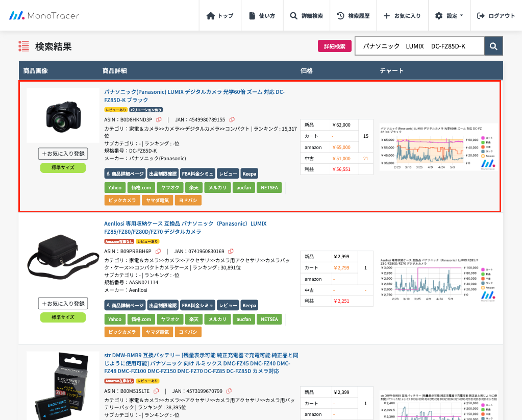Open FBA料金シミュ for the LUMIX camera
The width and height of the screenshot is (522, 420).
pos(197,174)
